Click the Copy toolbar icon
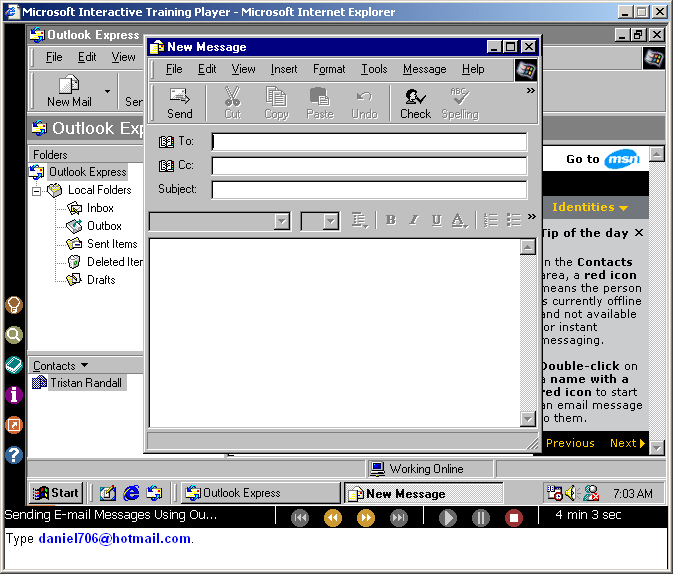Viewport: 673px width, 574px height. (276, 103)
